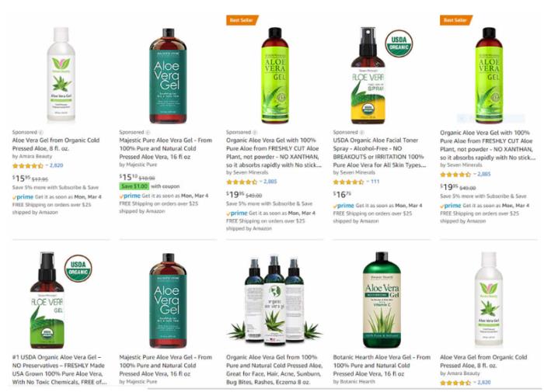The width and height of the screenshot is (544, 392).
Task: Open the '#1 USDA Organic Aloe Vera Gel' title
Action: 59,369
